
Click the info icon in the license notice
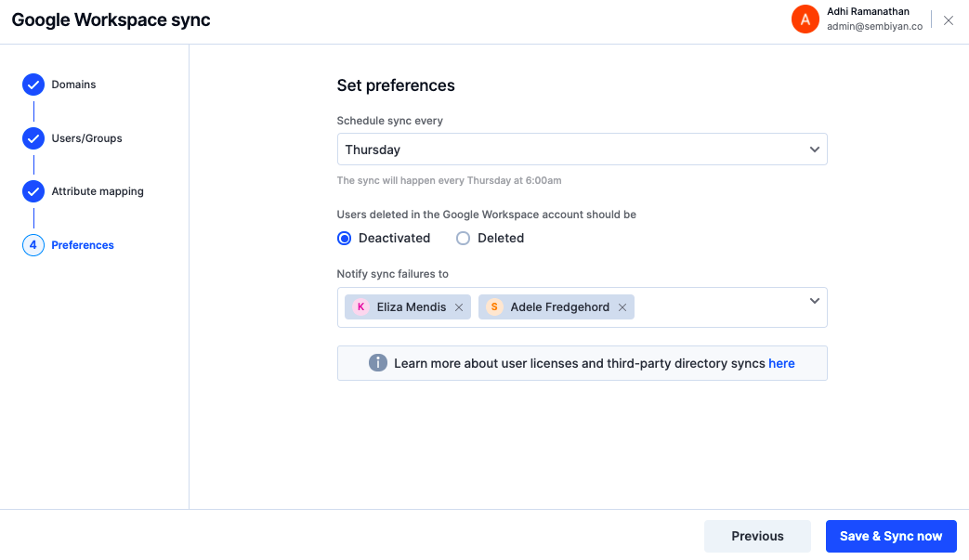click(377, 363)
